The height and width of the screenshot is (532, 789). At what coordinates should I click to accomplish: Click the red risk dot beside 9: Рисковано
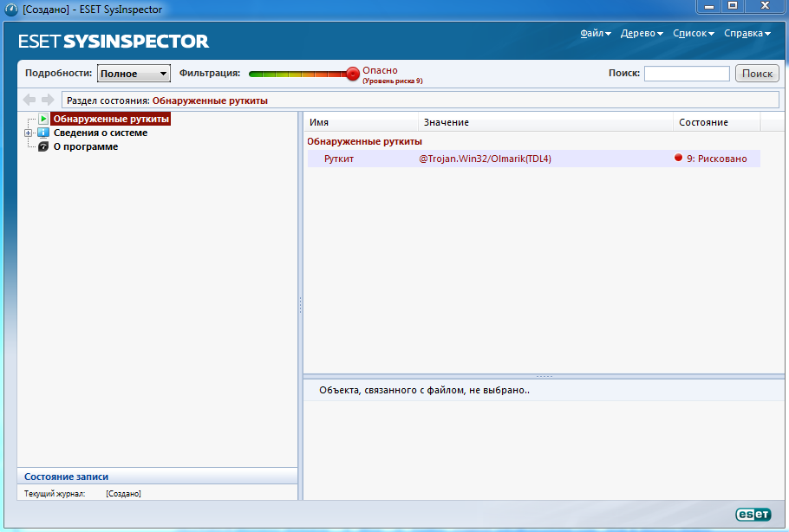678,158
